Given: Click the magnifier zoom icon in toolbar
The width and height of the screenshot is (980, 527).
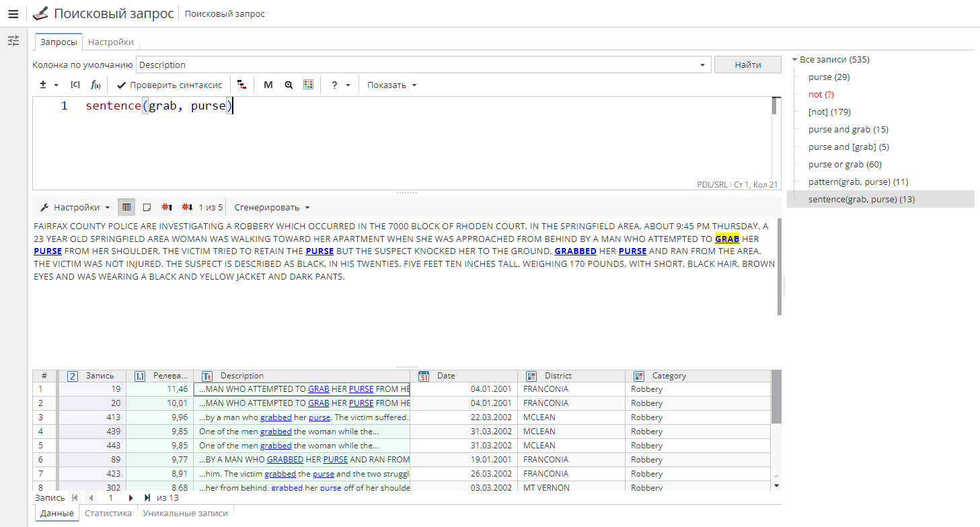Looking at the screenshot, I should [289, 85].
